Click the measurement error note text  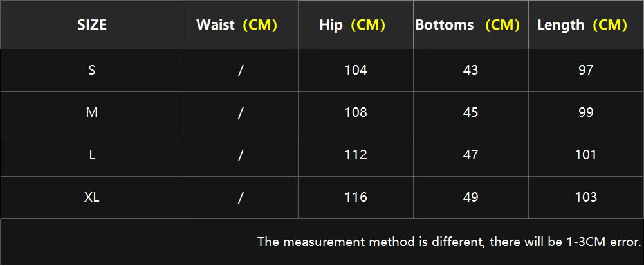click(449, 242)
